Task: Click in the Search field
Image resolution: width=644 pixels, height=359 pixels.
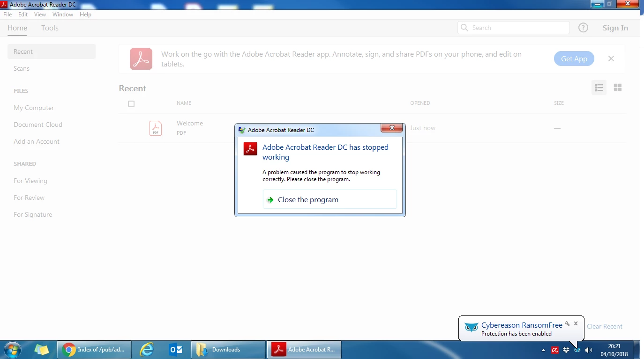Action: 514,28
